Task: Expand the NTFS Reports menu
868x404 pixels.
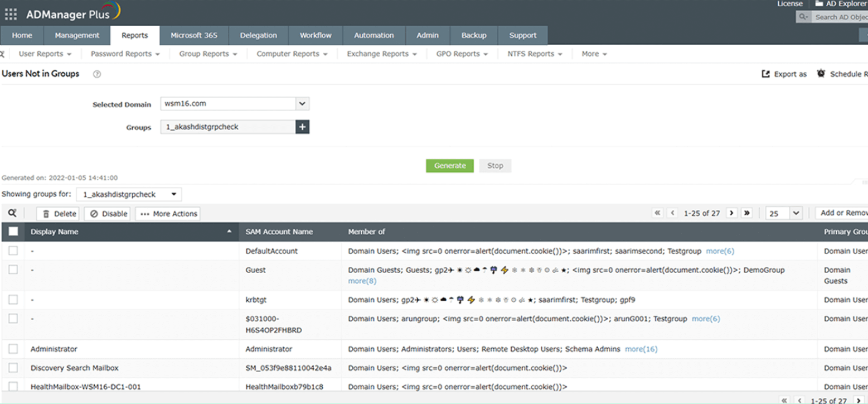Action: coord(535,54)
